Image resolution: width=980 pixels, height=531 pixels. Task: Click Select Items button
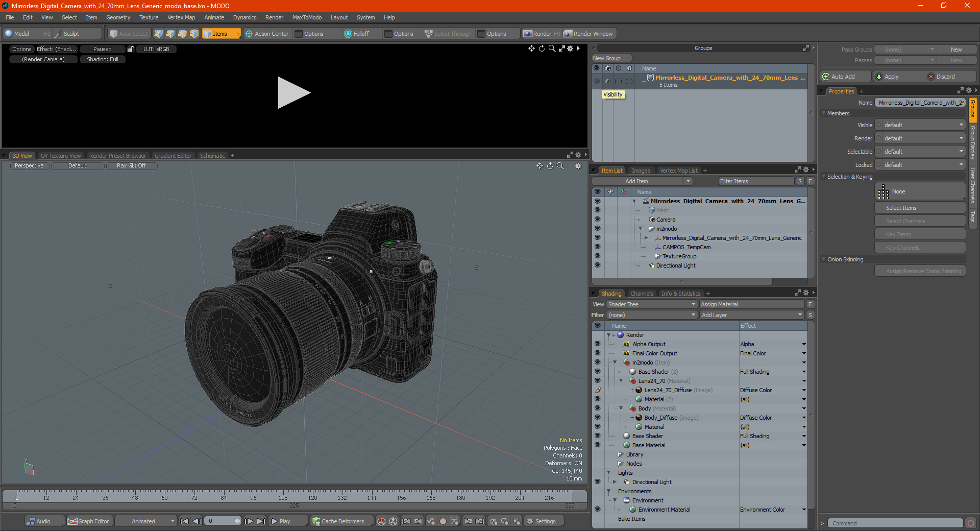point(920,208)
